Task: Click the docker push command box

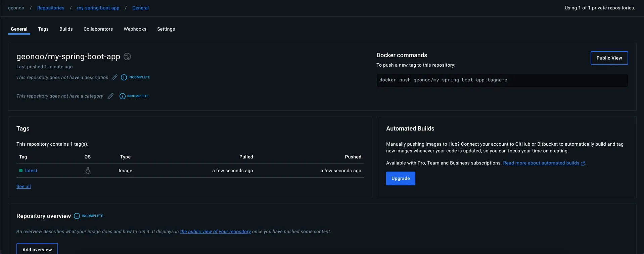Action: [x=502, y=80]
